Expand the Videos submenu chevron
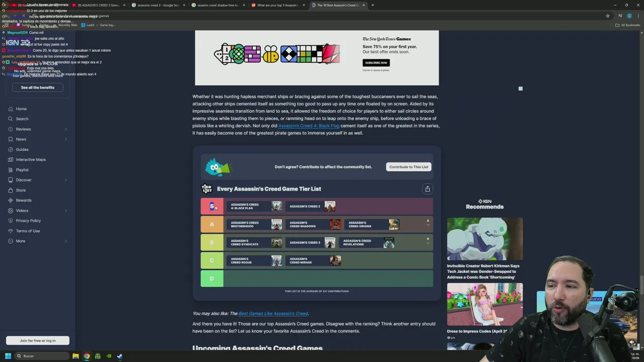Viewport: 644px width, 362px height. pyautogui.click(x=65, y=211)
